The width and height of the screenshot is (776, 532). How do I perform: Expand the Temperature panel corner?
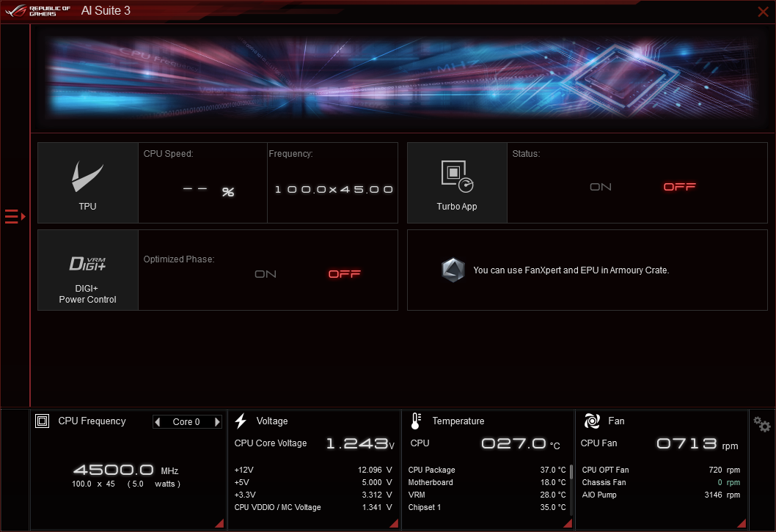click(568, 523)
